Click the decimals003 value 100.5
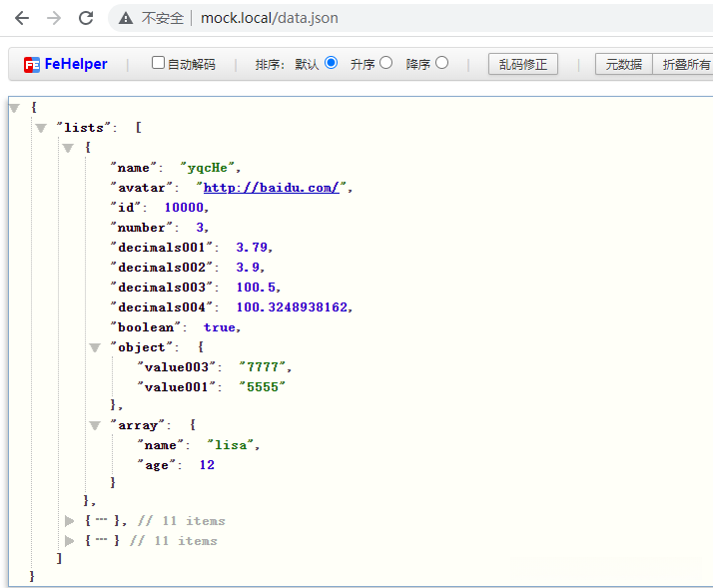This screenshot has height=588, width=713. coord(256,288)
